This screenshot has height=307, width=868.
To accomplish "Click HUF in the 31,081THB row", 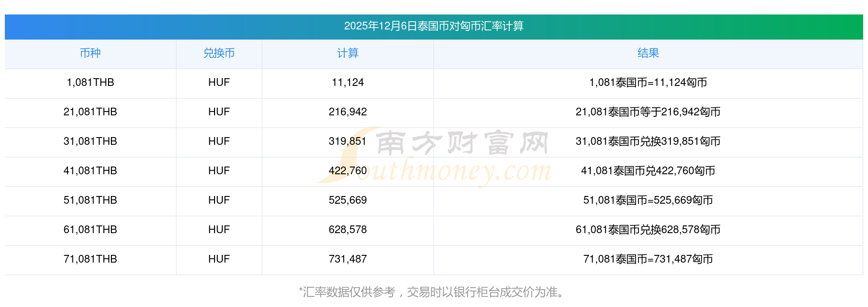I will coord(219,141).
